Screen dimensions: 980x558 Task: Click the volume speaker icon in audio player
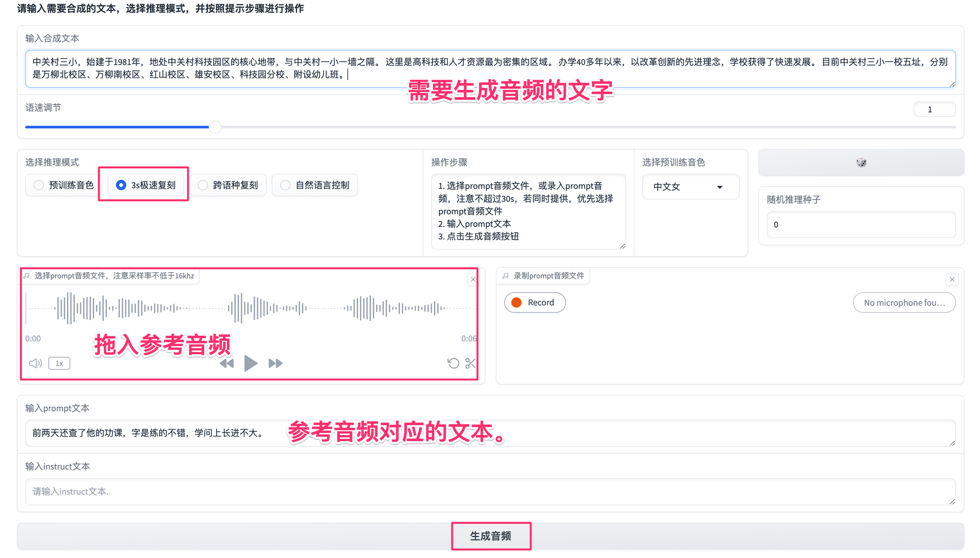click(x=35, y=363)
